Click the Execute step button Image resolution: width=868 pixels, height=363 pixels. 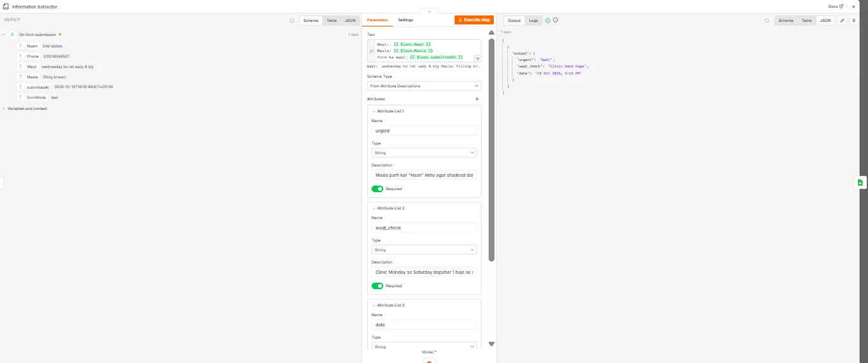pyautogui.click(x=474, y=20)
